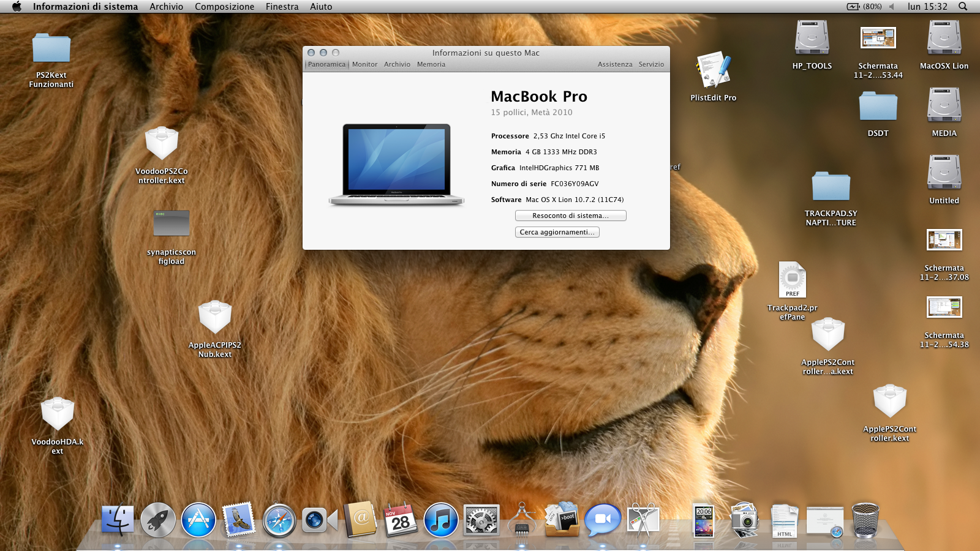Image resolution: width=980 pixels, height=551 pixels.
Task: Select the Trackpad2.prefPane file
Action: pos(792,280)
